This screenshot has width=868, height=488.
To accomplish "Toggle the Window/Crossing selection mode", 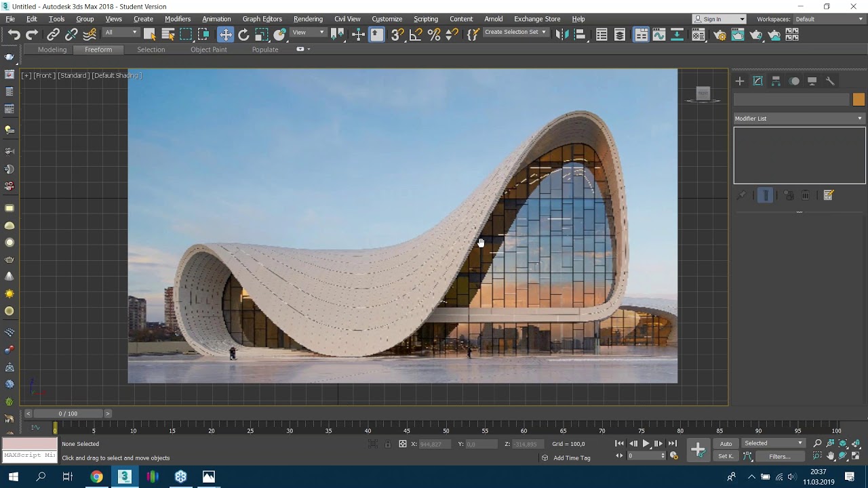I will [203, 35].
